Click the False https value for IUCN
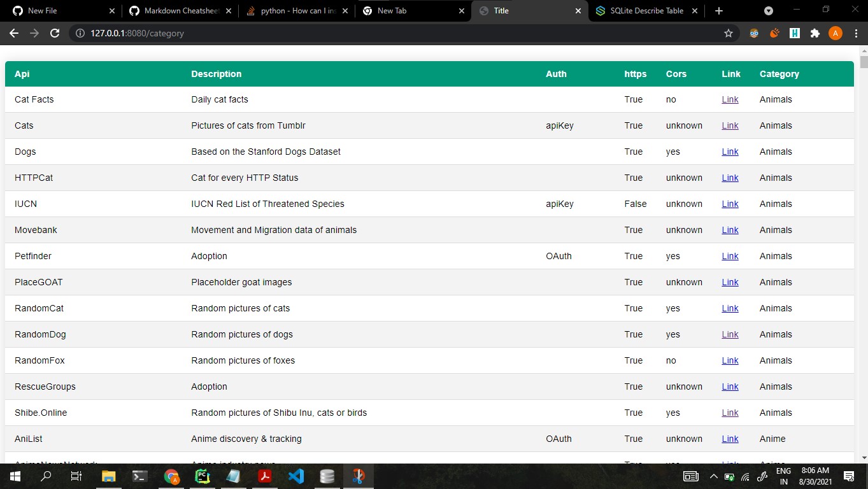 click(636, 204)
